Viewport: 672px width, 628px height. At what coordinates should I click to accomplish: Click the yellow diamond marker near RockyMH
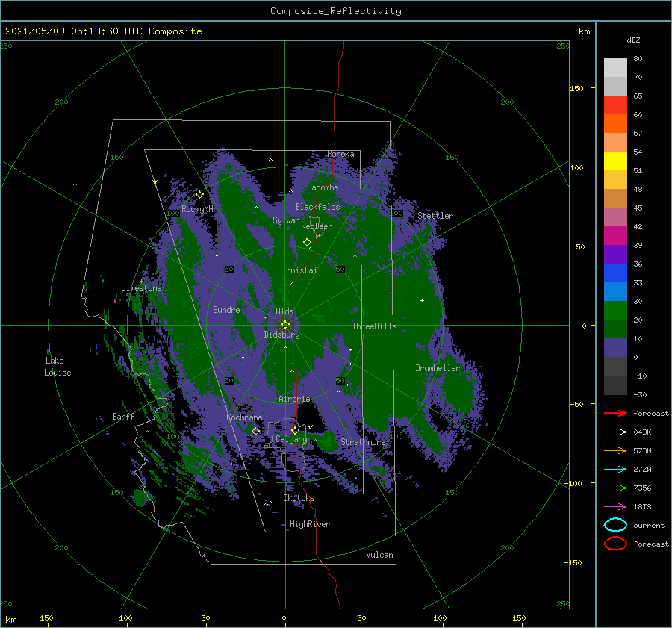pyautogui.click(x=199, y=195)
